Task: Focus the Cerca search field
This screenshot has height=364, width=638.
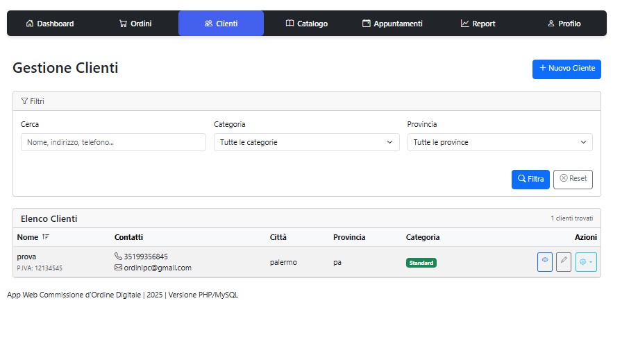Action: pyautogui.click(x=113, y=142)
